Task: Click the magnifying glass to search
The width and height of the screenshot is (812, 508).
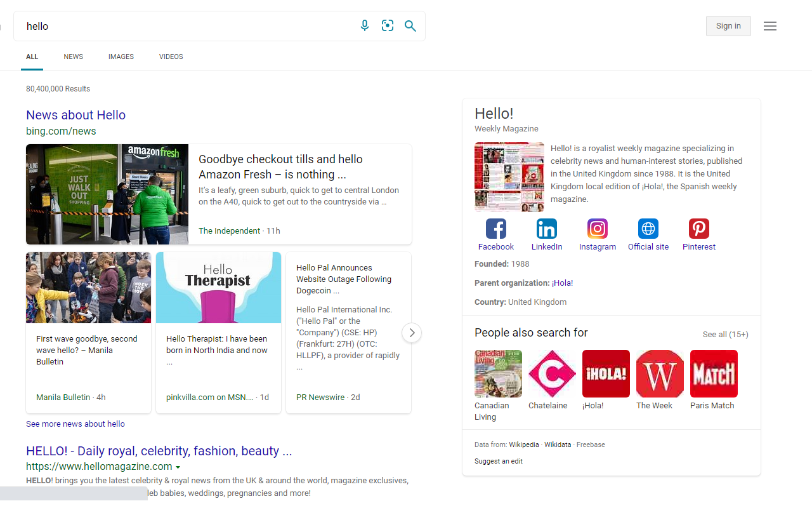Action: tap(410, 25)
